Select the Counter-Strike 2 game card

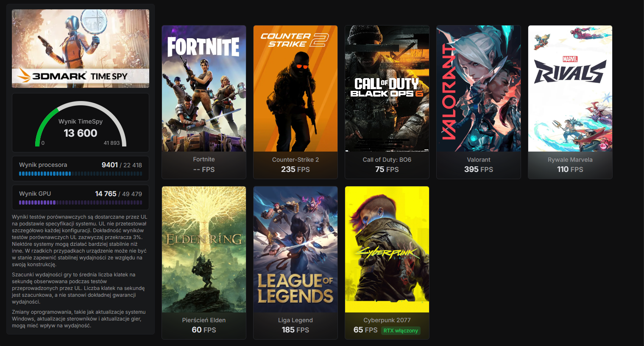[296, 102]
